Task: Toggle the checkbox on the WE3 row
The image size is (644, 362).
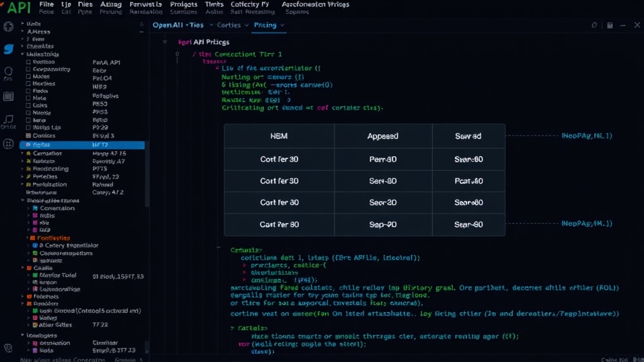Action: click(x=28, y=84)
